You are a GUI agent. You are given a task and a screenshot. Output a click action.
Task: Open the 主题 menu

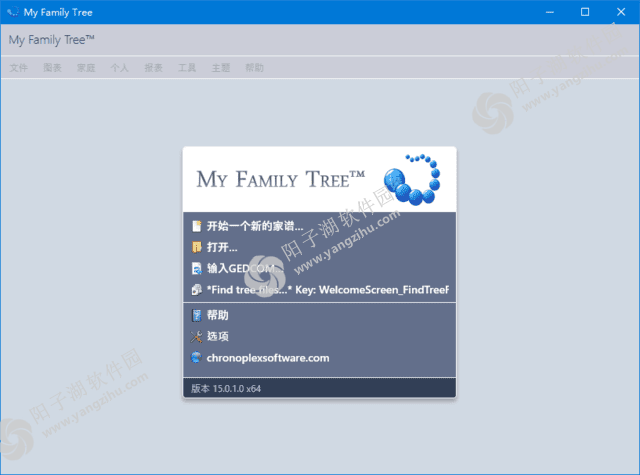[x=221, y=68]
